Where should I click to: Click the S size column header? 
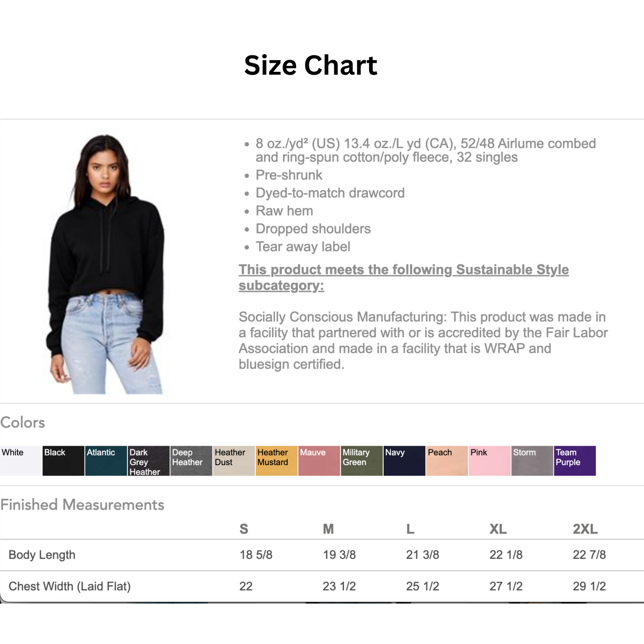point(244,529)
